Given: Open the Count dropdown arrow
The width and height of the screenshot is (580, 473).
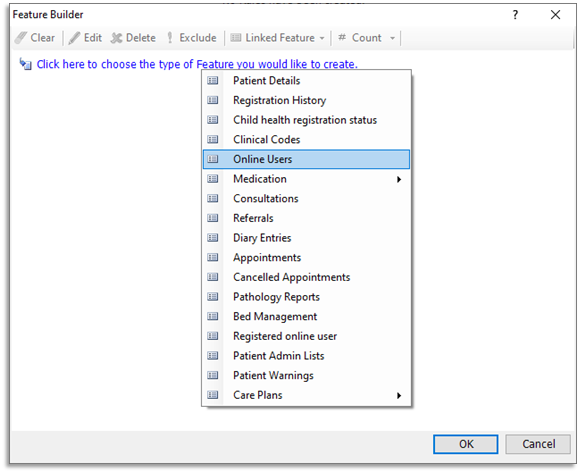Looking at the screenshot, I should pos(392,38).
